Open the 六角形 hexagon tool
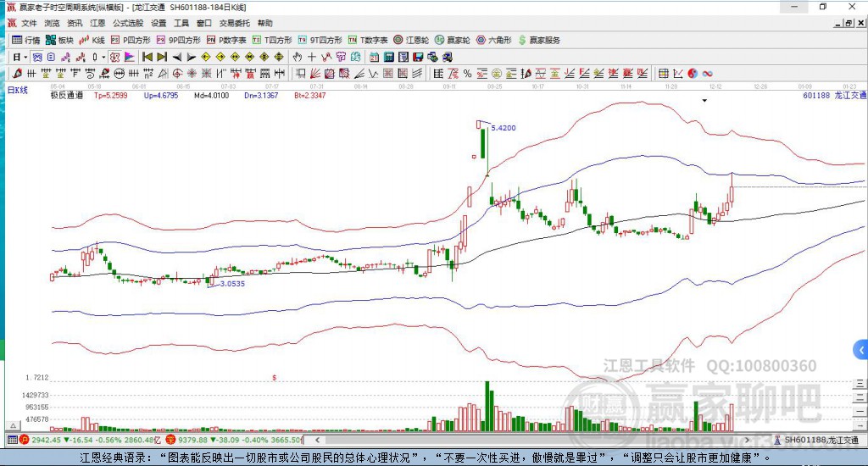Screen dimensions: 868x466 click(494, 40)
